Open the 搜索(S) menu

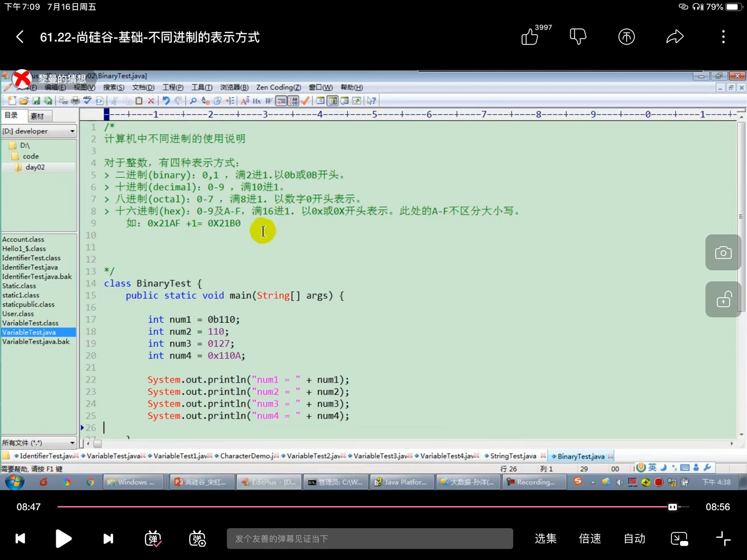[113, 87]
